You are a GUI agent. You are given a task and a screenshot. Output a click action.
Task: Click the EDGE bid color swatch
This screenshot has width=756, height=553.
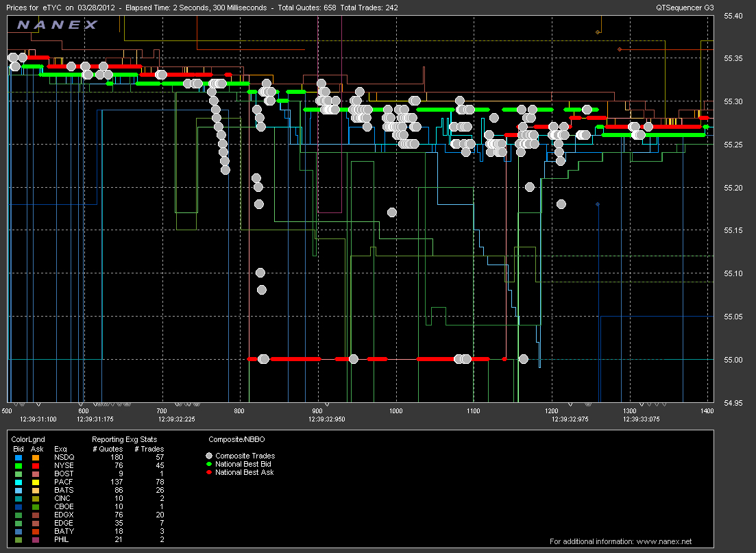pos(19,523)
